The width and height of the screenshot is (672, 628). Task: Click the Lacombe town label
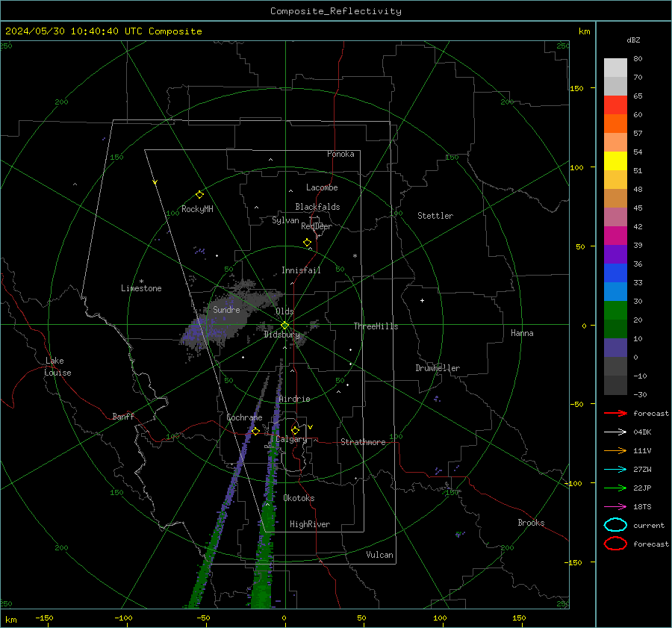click(322, 187)
